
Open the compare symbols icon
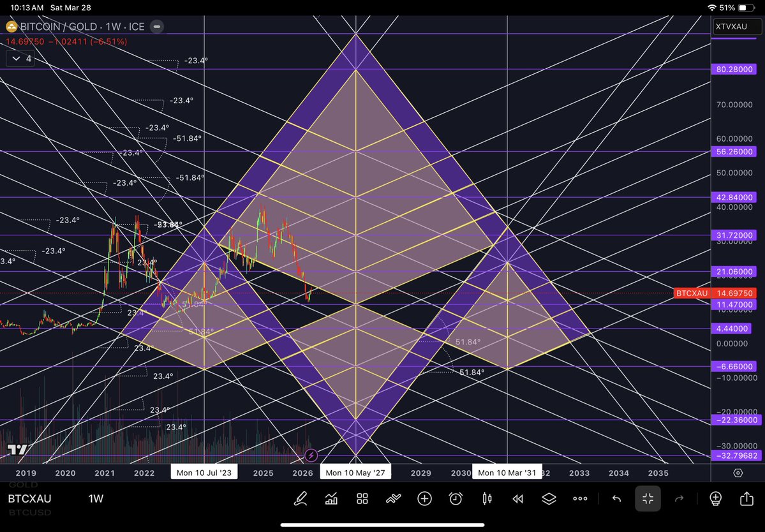[393, 498]
